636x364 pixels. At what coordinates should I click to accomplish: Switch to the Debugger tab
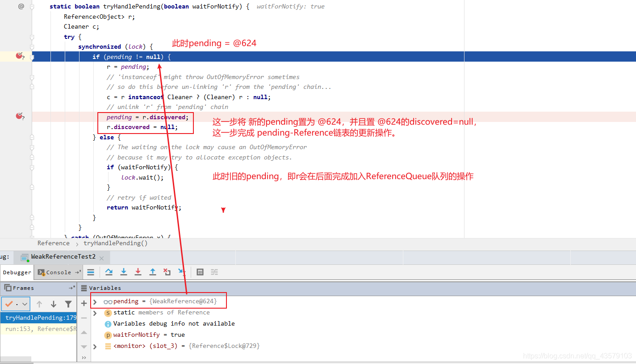click(17, 272)
